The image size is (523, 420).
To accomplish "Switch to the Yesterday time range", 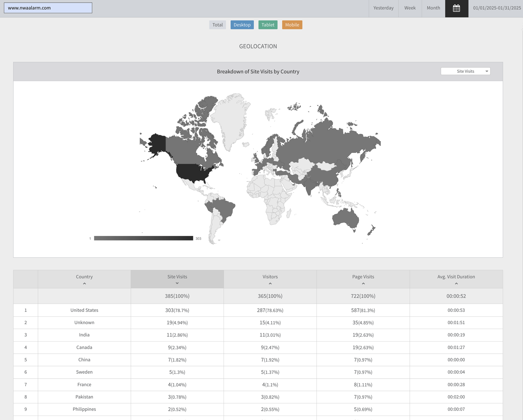I will [x=383, y=8].
